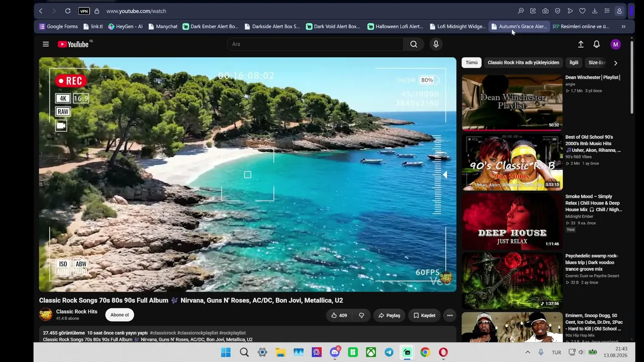
Task: Show more filter chips with right arrow
Action: tap(615, 63)
